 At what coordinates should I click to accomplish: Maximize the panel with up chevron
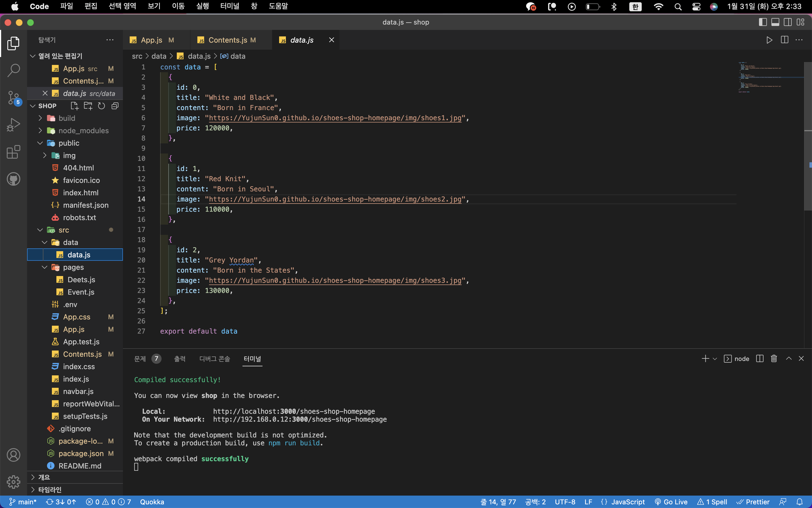coord(789,359)
